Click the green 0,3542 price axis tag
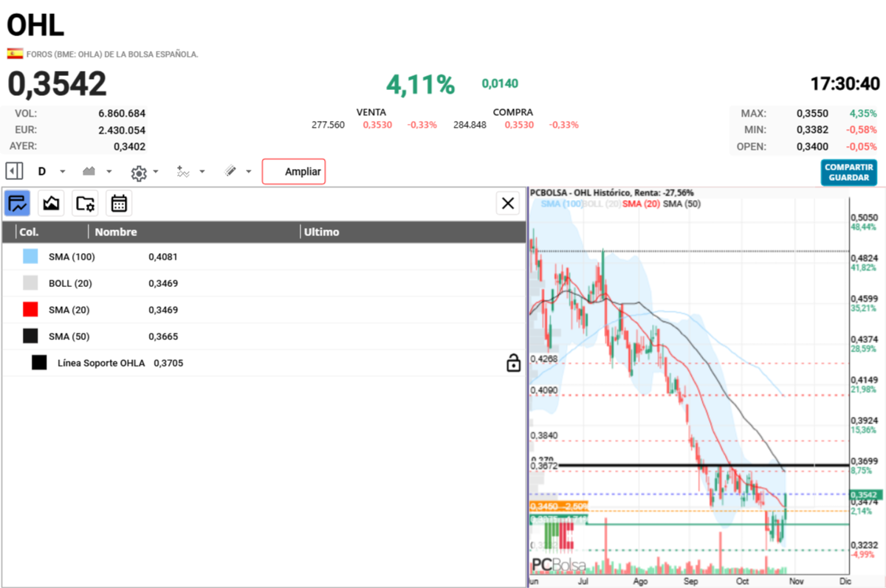The image size is (886, 588). pos(864,494)
